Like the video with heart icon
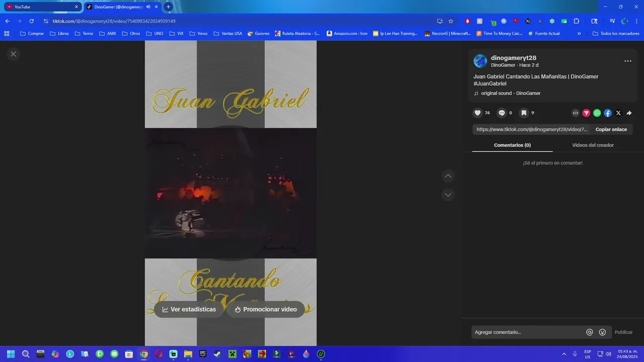Viewport: 644px width, 362px height. pyautogui.click(x=478, y=113)
